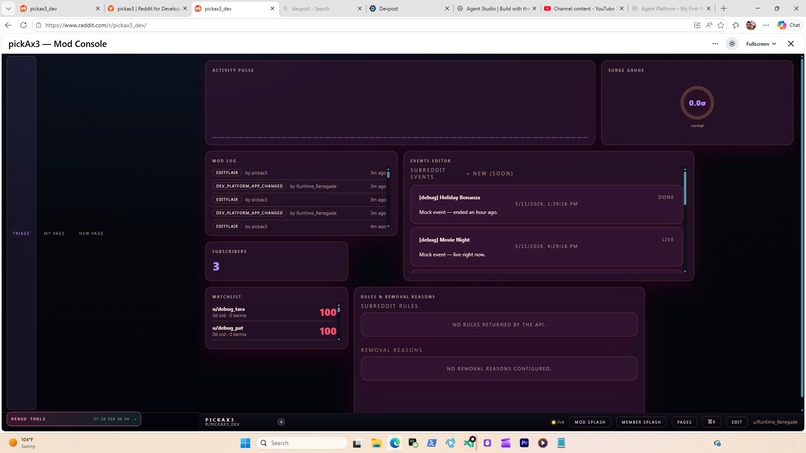Open the Windows Start menu
Screen dimensions: 806x453
point(245,443)
